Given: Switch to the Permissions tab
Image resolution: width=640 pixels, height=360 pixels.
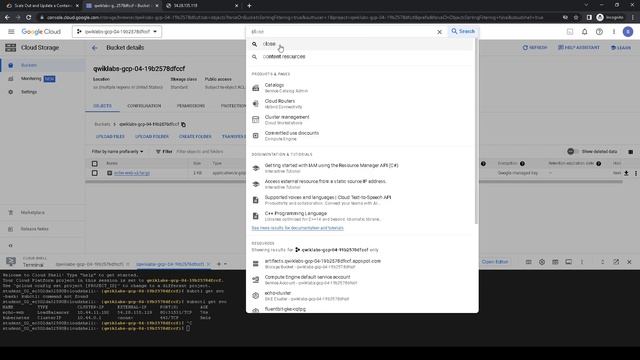Looking at the screenshot, I should coord(191,106).
